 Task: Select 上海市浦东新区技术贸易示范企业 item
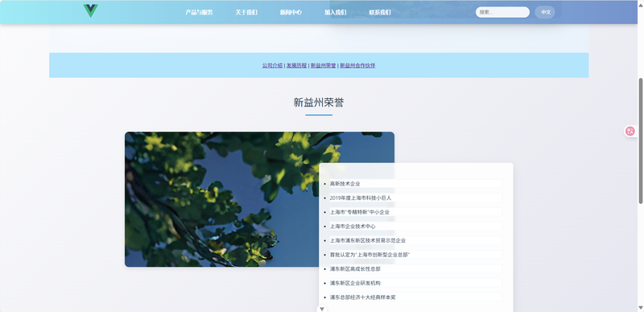[415, 240]
